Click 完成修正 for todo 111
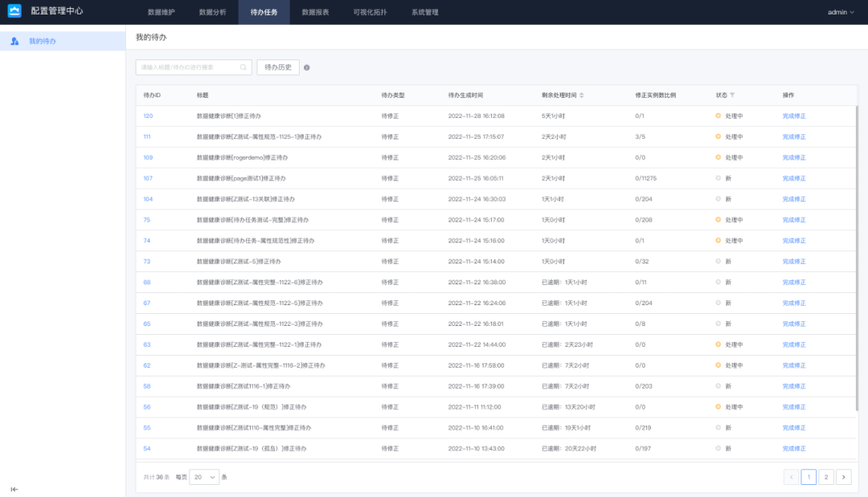Screen dimensions: 868x497 click(794, 136)
